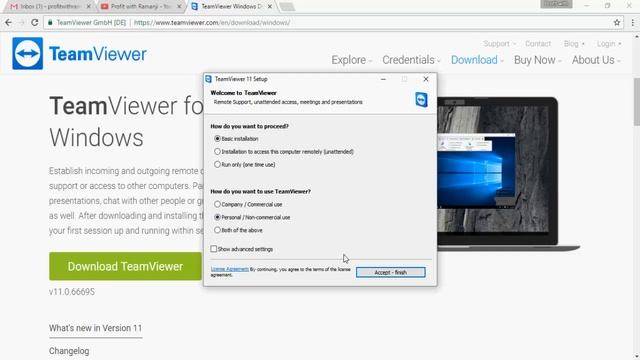The height and width of the screenshot is (360, 640).
Task: Expand the Download navigation menu
Action: coord(477,60)
